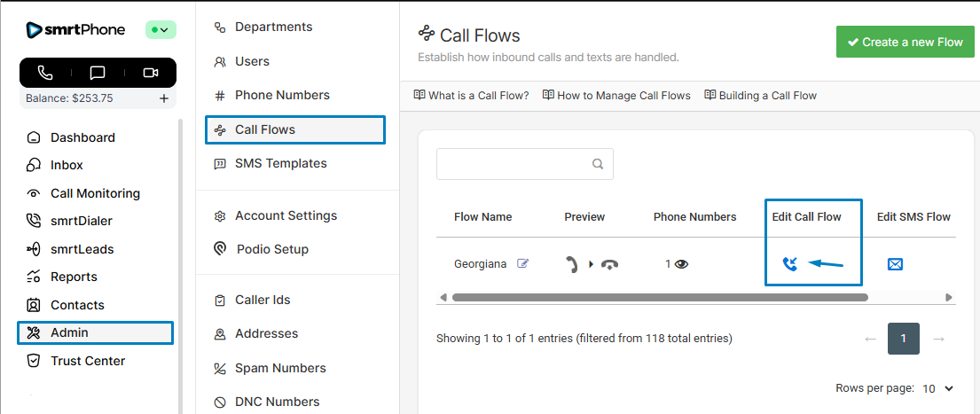Open the What is a Call Flow? link

471,96
